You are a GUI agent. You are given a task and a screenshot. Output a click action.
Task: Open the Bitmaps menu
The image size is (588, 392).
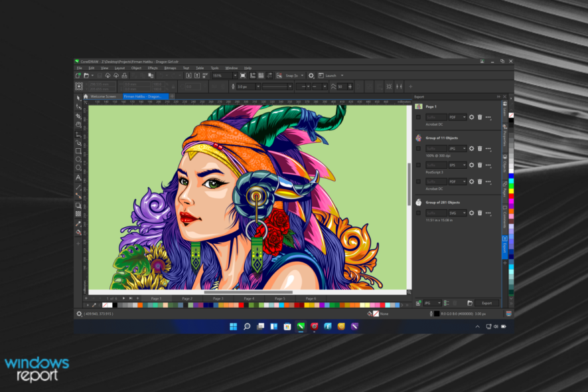pyautogui.click(x=170, y=68)
